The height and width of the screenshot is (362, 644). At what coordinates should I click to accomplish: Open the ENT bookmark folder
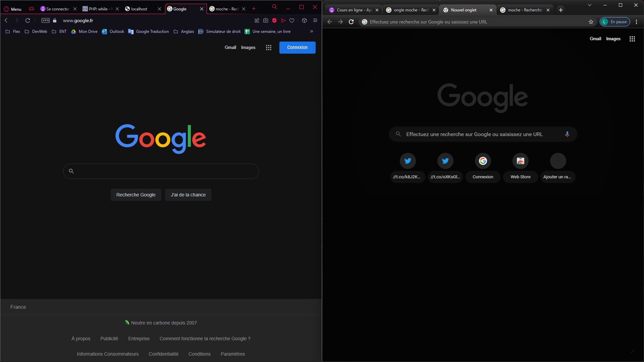(59, 32)
